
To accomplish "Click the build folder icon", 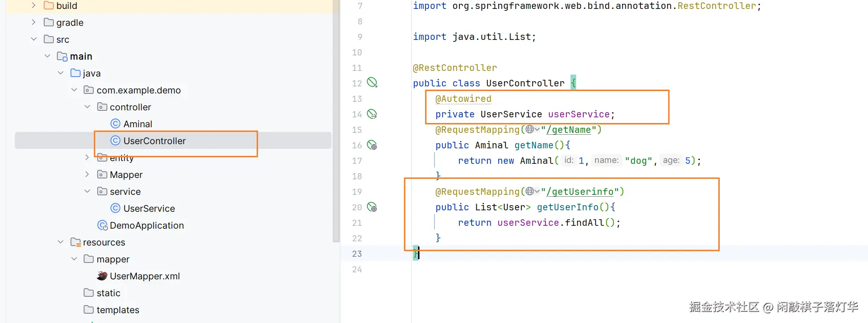I will (48, 5).
